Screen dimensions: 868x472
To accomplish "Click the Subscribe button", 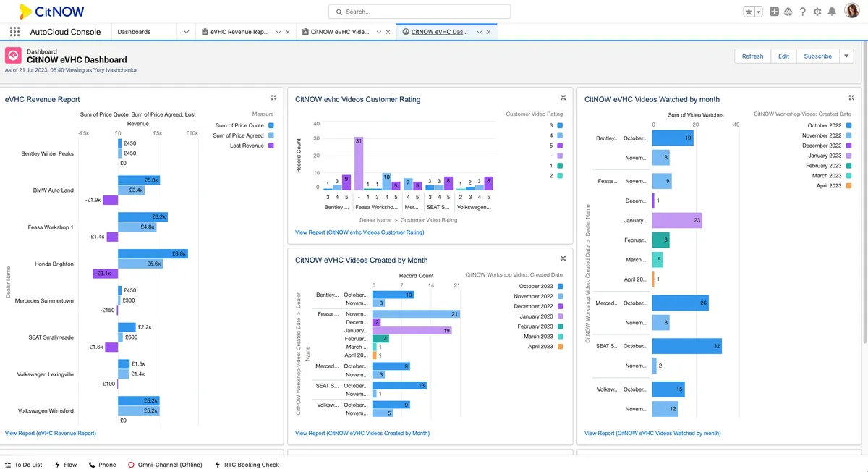I will pyautogui.click(x=818, y=56).
